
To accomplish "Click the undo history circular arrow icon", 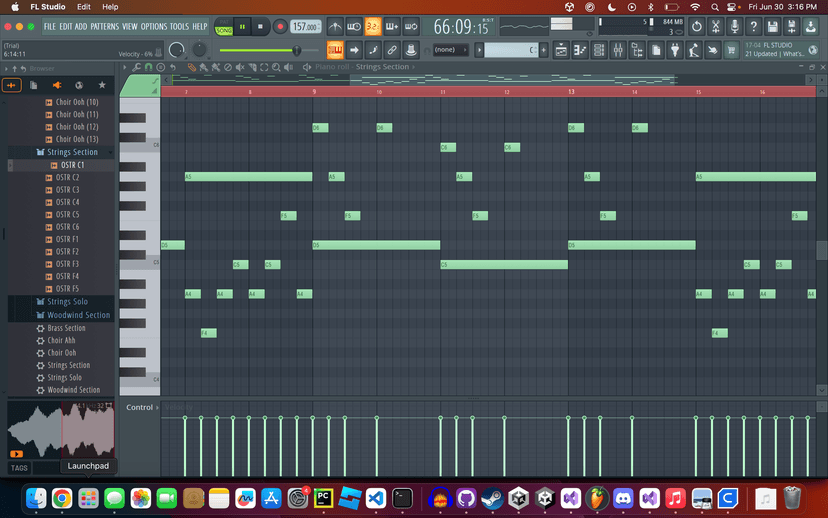I will [697, 27].
